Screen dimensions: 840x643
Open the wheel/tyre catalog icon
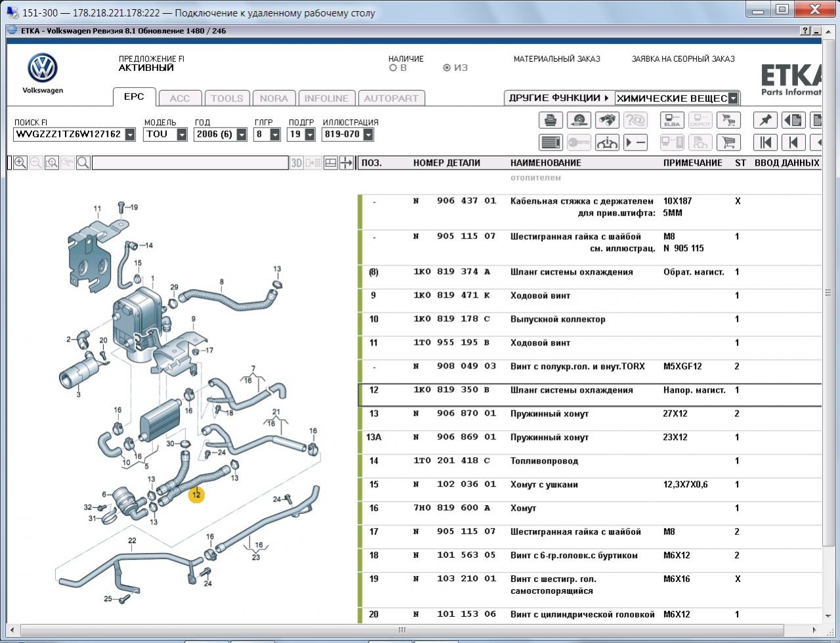tap(579, 120)
